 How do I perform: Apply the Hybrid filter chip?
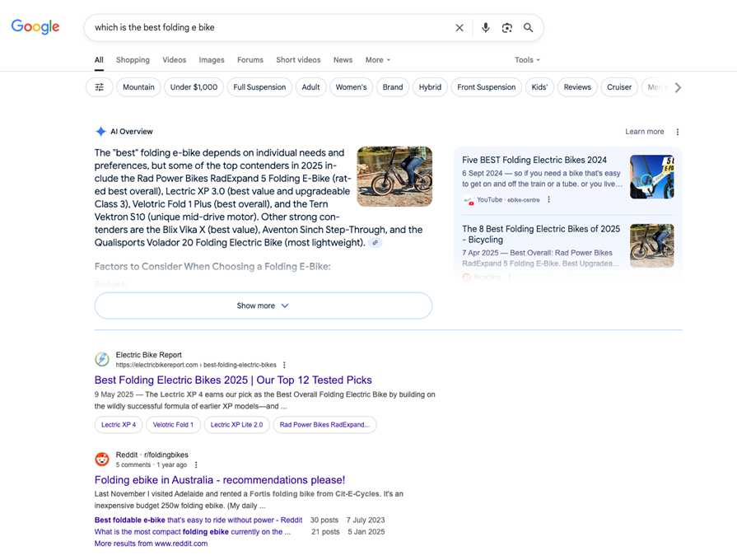coord(430,87)
